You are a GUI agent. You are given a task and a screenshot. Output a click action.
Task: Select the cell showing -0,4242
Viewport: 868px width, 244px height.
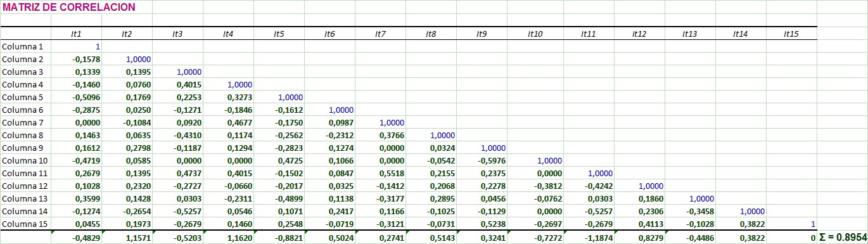pyautogui.click(x=589, y=186)
